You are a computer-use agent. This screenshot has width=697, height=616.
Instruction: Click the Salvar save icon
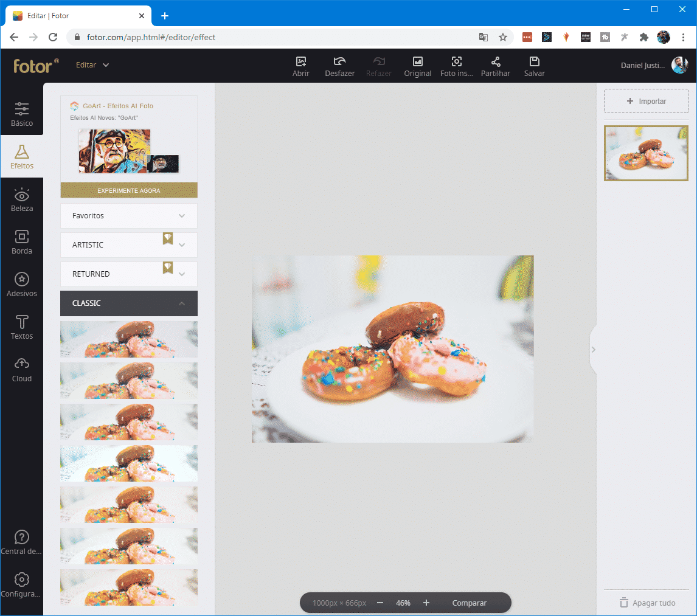(x=534, y=61)
